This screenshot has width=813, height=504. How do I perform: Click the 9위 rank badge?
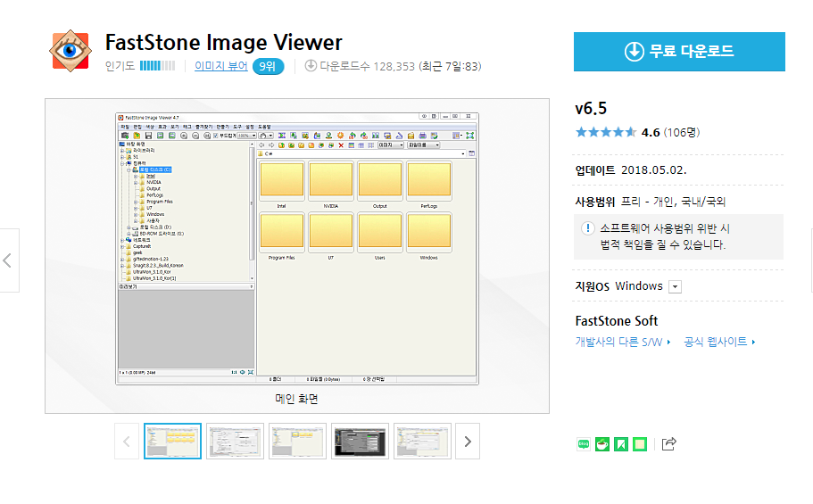(x=268, y=66)
